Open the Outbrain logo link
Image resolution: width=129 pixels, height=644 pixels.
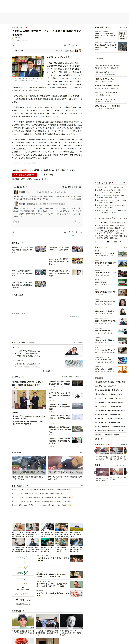point(74,317)
